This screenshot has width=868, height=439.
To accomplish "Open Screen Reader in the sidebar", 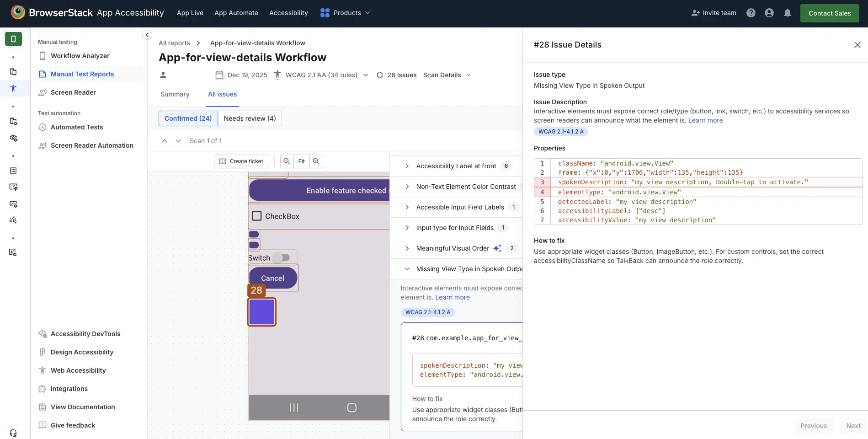I will coord(73,92).
